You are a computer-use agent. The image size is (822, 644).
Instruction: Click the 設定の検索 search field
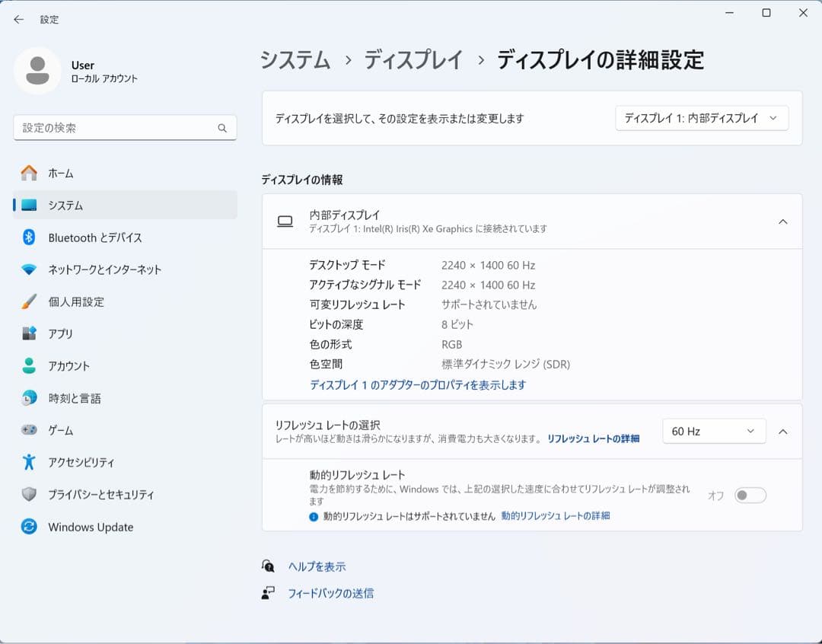tap(125, 128)
